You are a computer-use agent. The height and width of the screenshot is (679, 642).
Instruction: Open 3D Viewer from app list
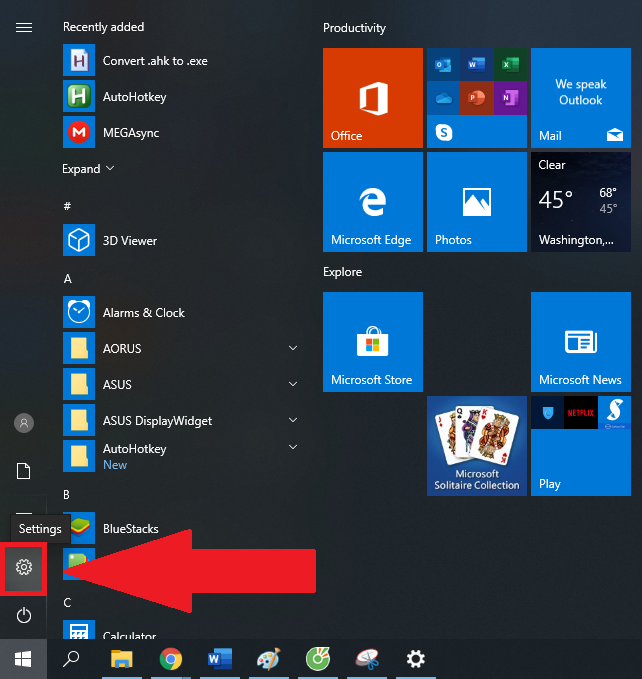[x=129, y=241]
